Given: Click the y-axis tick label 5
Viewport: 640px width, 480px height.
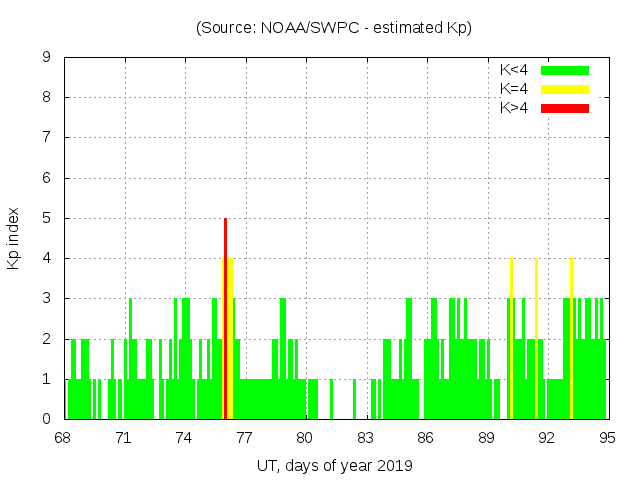Looking at the screenshot, I should (x=47, y=218).
